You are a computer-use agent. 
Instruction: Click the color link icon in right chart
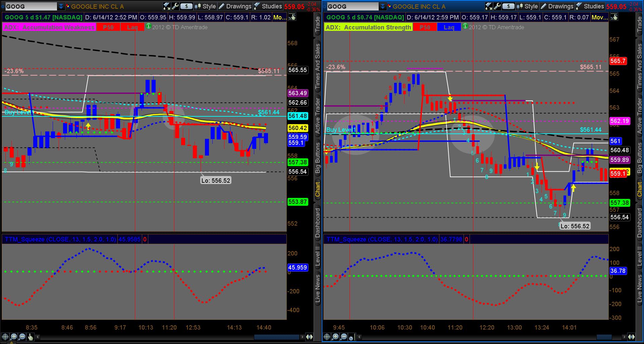pos(389,6)
